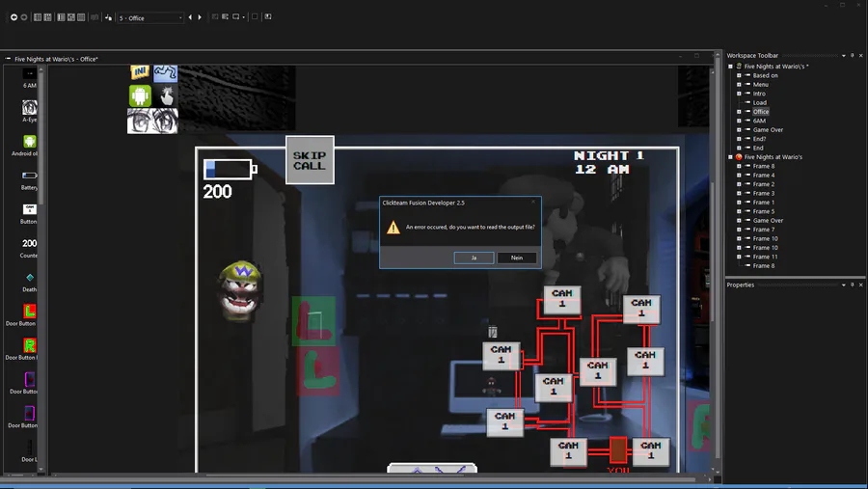868x489 pixels.
Task: Close the Properties panel
Action: tap(861, 285)
